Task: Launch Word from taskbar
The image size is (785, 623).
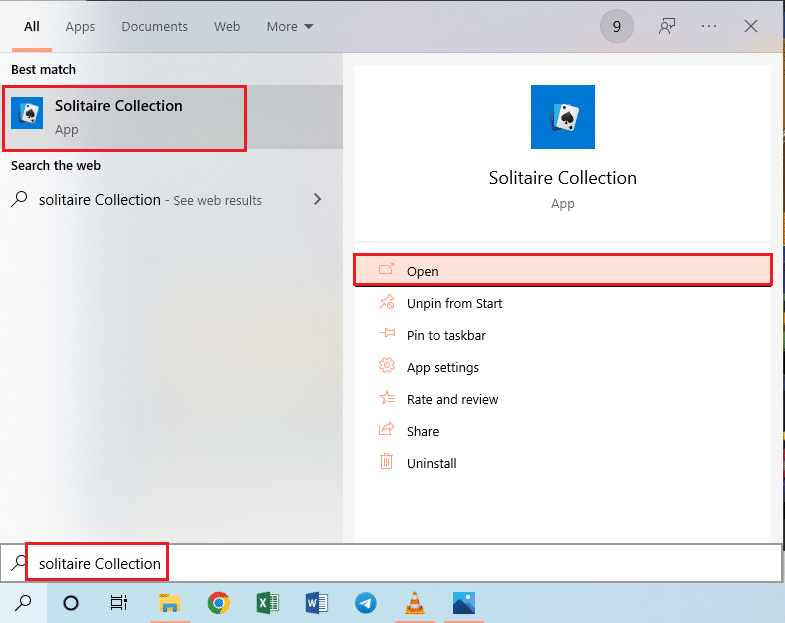Action: coord(316,603)
